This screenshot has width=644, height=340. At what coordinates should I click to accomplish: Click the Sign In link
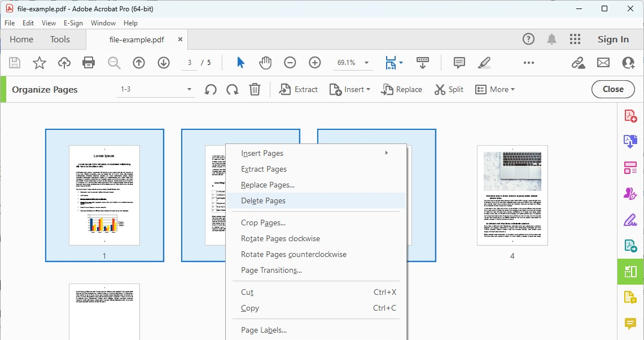614,39
